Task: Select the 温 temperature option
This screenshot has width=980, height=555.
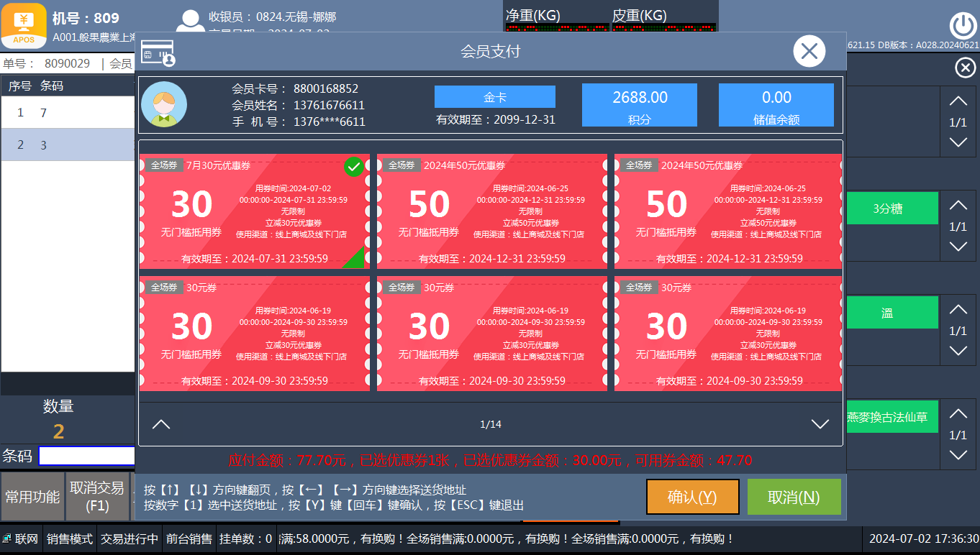Action: pyautogui.click(x=892, y=313)
